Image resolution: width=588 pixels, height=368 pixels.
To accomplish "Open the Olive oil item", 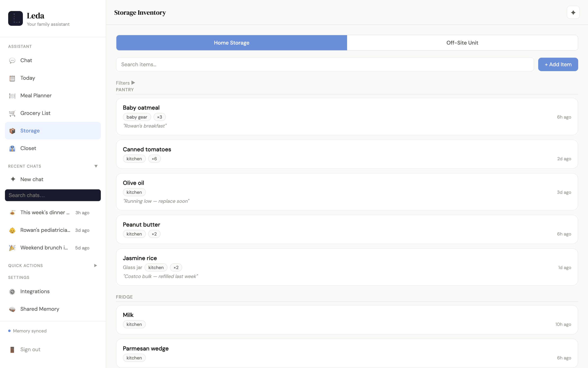I will (x=347, y=192).
